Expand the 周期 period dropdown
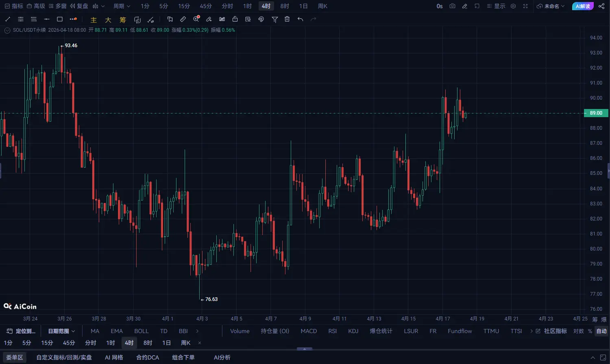 [122, 6]
